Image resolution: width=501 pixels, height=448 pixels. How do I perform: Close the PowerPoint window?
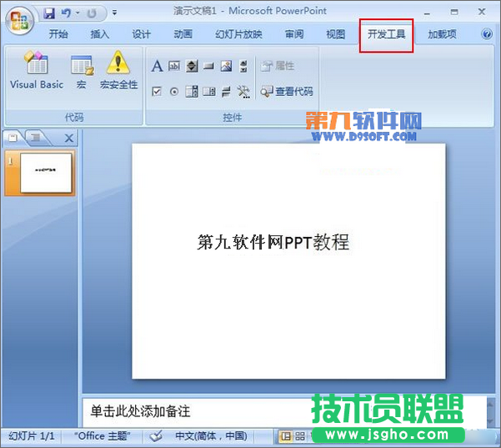(482, 12)
